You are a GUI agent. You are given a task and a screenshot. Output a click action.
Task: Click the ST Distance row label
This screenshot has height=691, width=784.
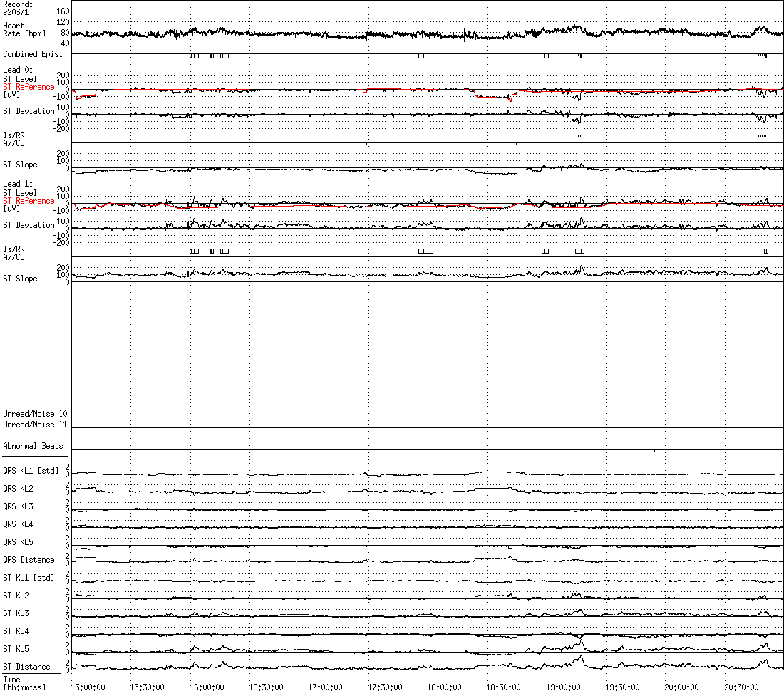click(26, 667)
